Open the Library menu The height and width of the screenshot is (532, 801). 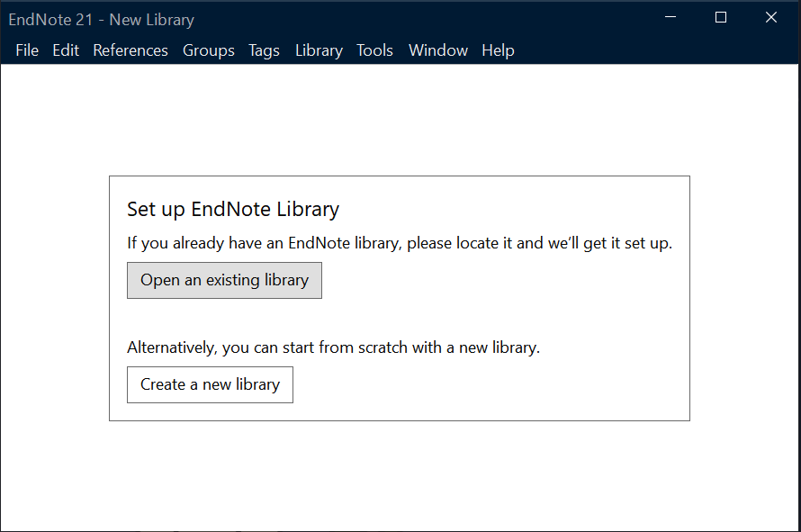pyautogui.click(x=319, y=50)
